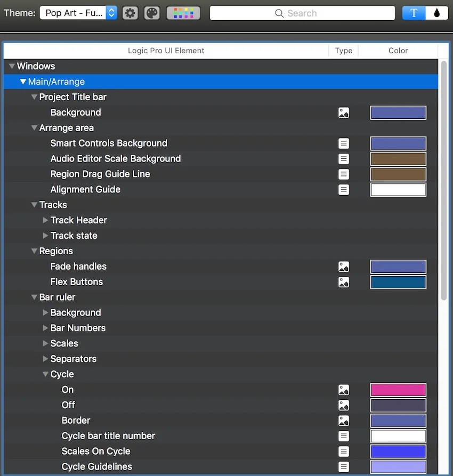Screen dimensions: 453x476
Task: Click list type icon for Alignment Guide
Action: (343, 190)
